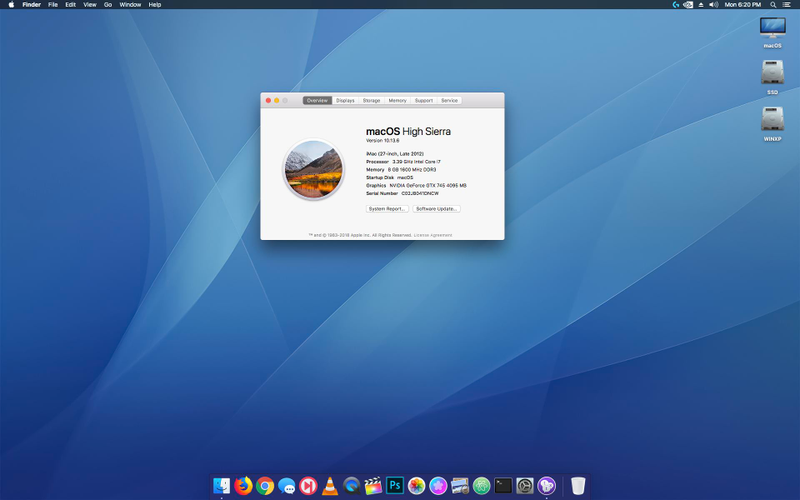Click the iMac (27-inch, Late 2012) text
The image size is (800, 500).
pos(395,154)
